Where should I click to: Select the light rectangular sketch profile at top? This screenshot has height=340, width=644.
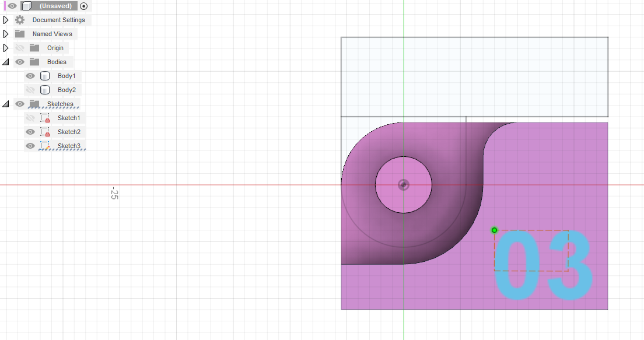(x=474, y=77)
